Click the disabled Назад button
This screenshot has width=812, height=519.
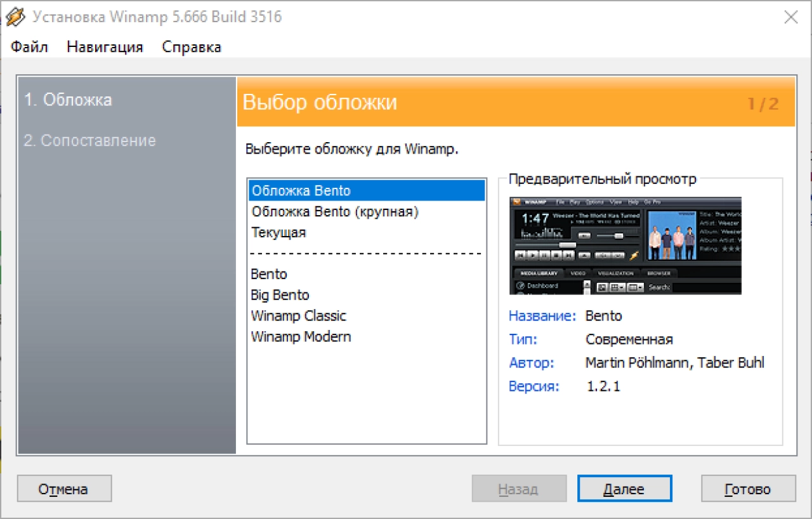519,489
